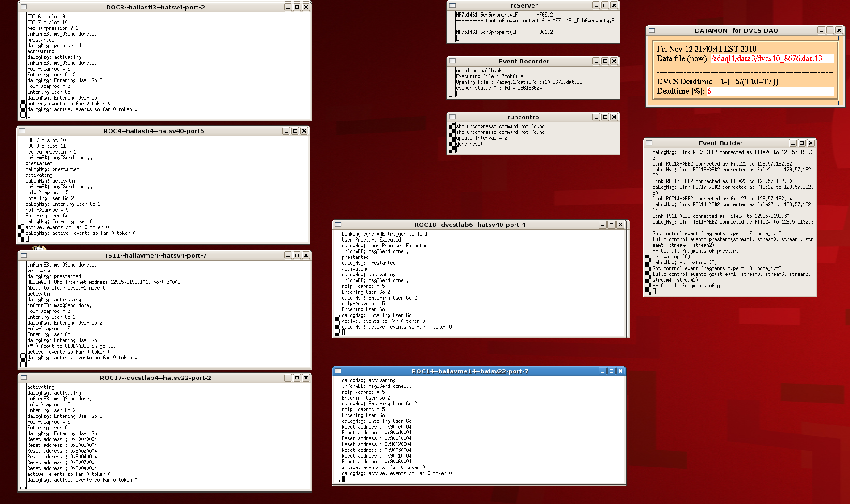
Task: Click 'About to clear Level-1 Accept' in TS11
Action: click(66, 288)
